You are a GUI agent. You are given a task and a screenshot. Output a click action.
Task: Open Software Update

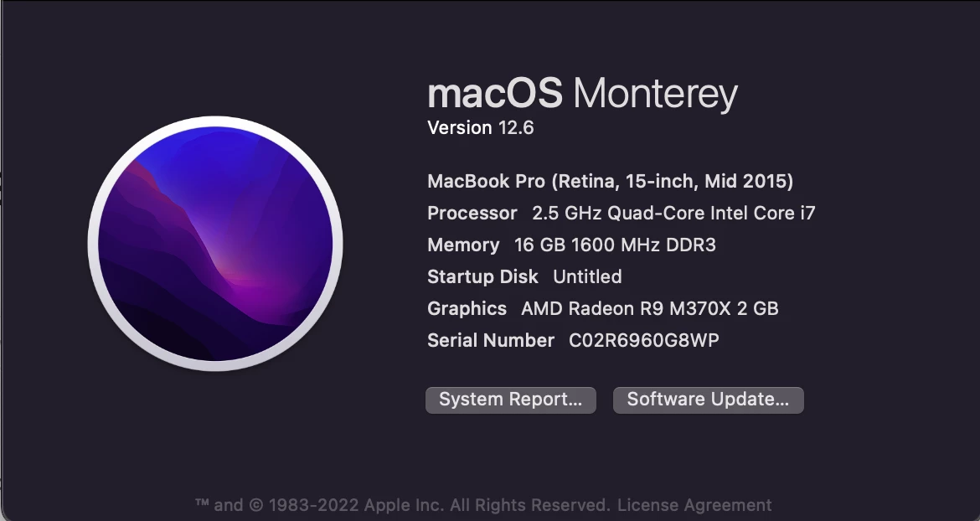coord(708,400)
